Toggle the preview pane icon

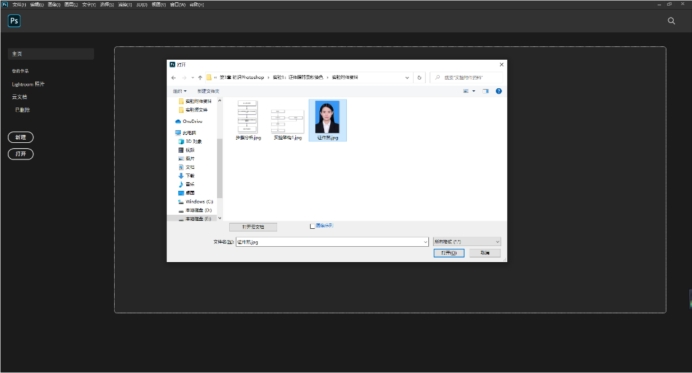click(x=485, y=91)
